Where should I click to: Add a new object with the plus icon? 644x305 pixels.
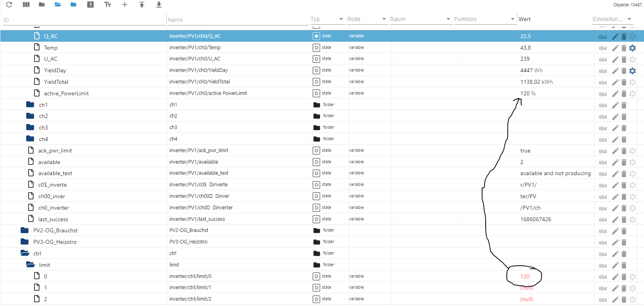(125, 5)
